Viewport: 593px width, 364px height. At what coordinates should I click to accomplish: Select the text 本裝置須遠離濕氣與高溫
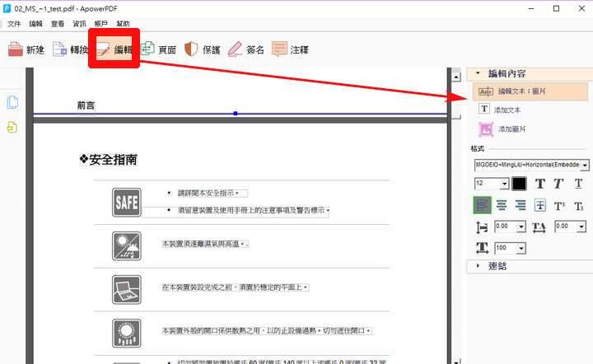201,244
